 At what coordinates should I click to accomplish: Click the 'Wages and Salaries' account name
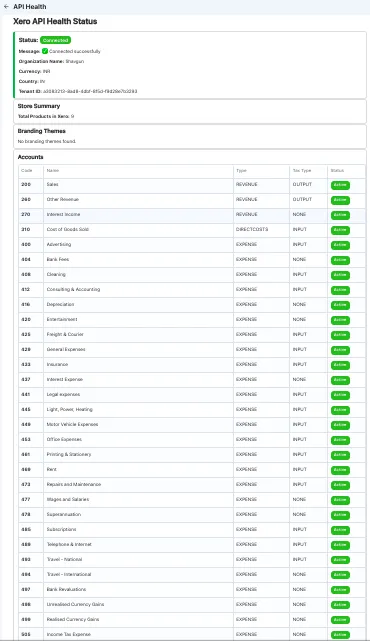pyautogui.click(x=67, y=500)
